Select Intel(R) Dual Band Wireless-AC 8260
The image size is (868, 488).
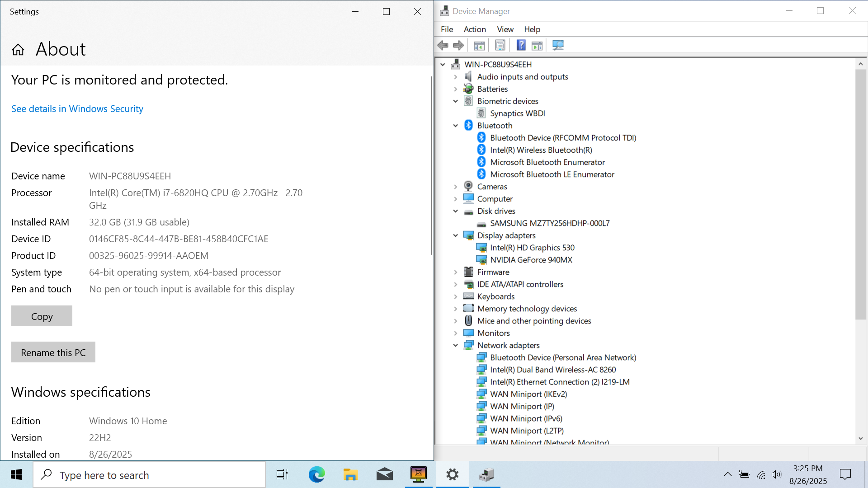(x=553, y=370)
